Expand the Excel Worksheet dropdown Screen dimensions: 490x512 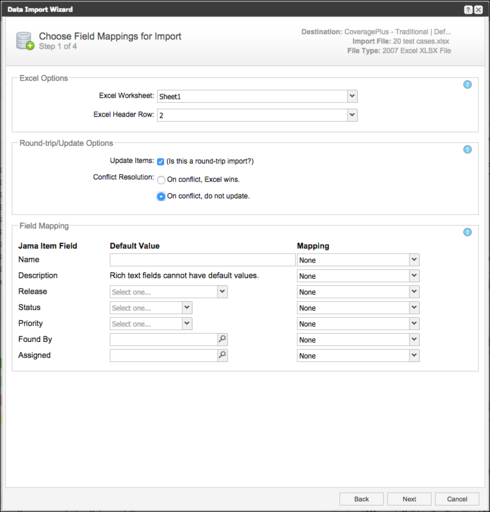[x=352, y=96]
